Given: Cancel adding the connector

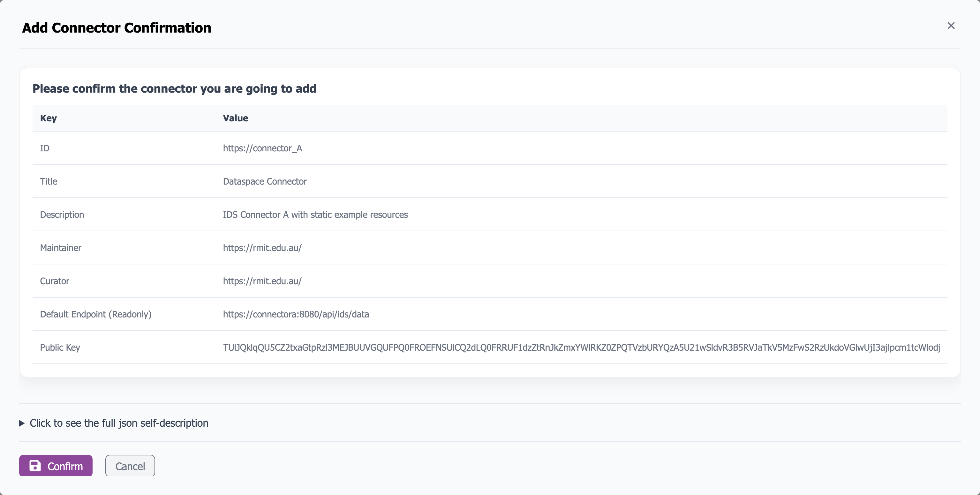Looking at the screenshot, I should pos(130,465).
